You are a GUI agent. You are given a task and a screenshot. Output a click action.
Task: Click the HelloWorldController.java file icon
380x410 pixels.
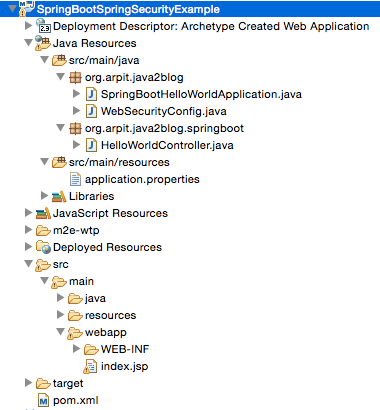coord(91,145)
